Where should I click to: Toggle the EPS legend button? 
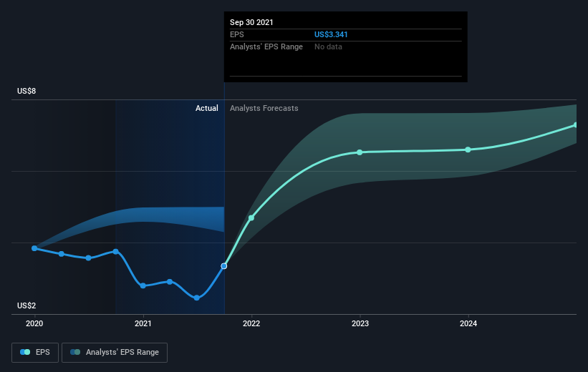[x=35, y=352]
